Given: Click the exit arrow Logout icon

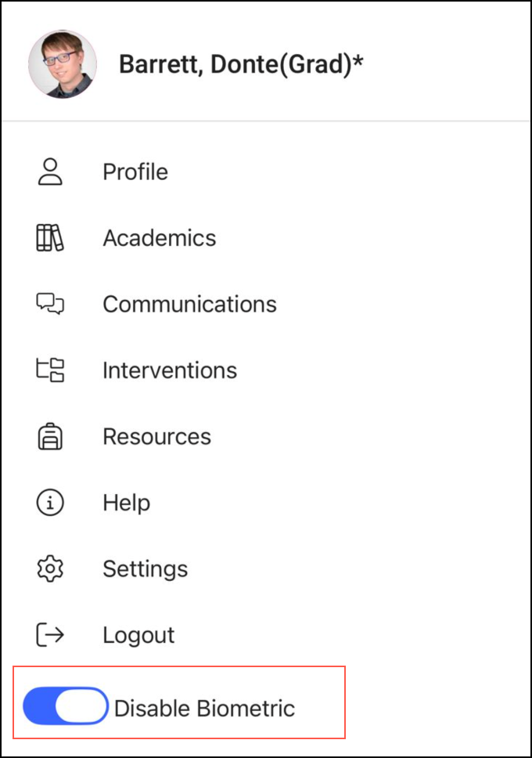Looking at the screenshot, I should tap(50, 635).
